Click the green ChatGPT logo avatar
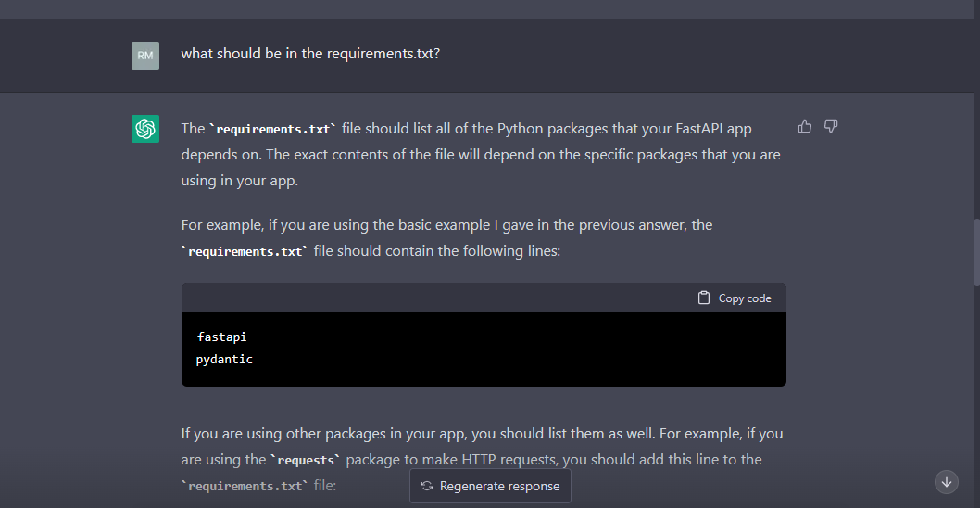 click(x=145, y=129)
